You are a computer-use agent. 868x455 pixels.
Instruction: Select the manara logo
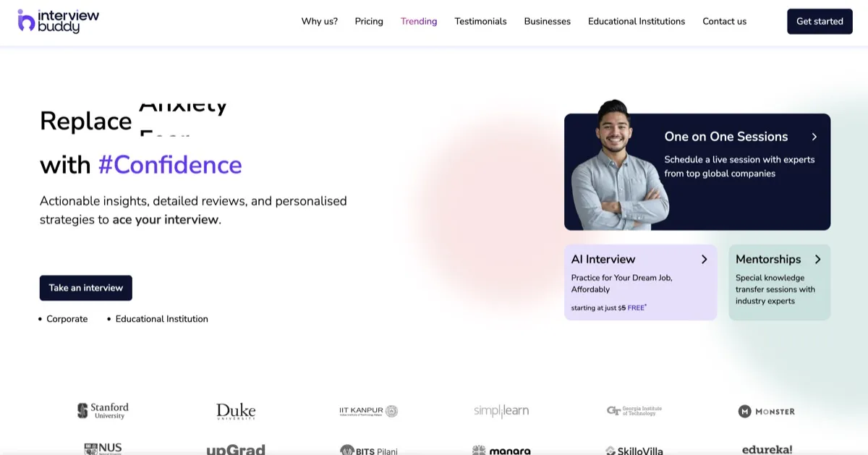pos(501,449)
